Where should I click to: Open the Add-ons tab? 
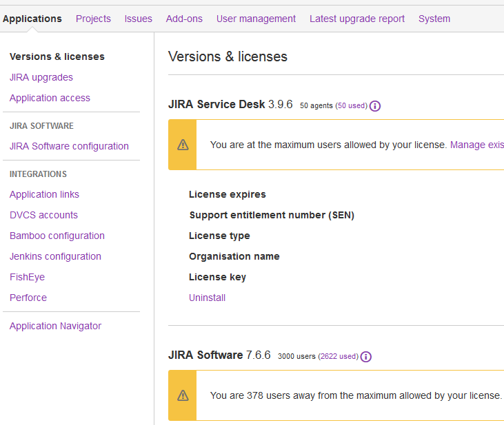184,19
